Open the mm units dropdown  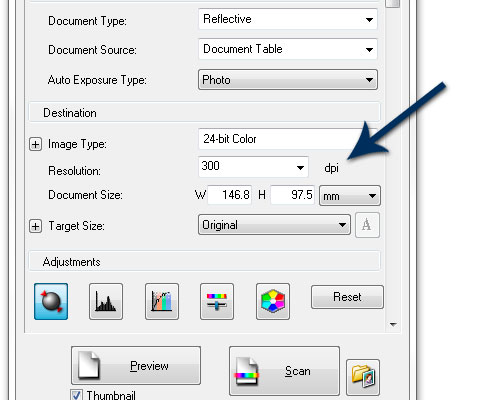click(x=350, y=196)
